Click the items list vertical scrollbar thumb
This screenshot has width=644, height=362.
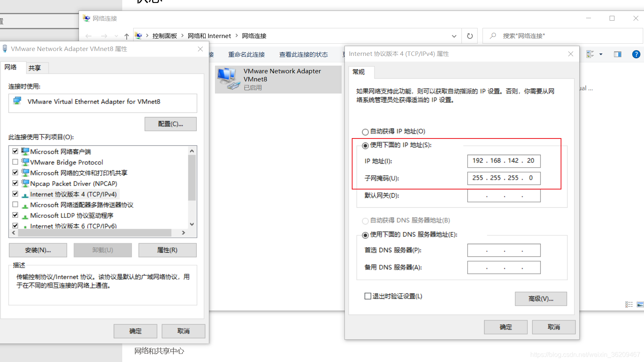pyautogui.click(x=192, y=178)
